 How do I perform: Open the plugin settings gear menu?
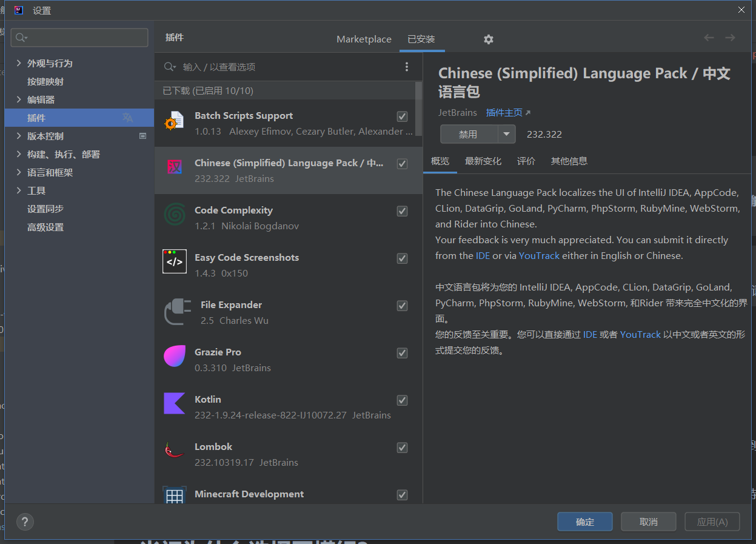pyautogui.click(x=488, y=39)
